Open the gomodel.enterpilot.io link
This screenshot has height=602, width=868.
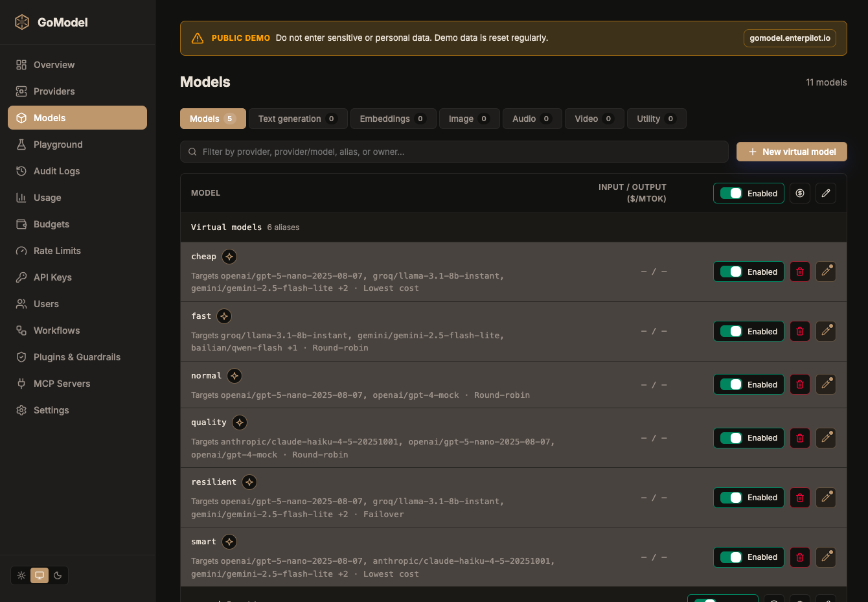coord(790,38)
